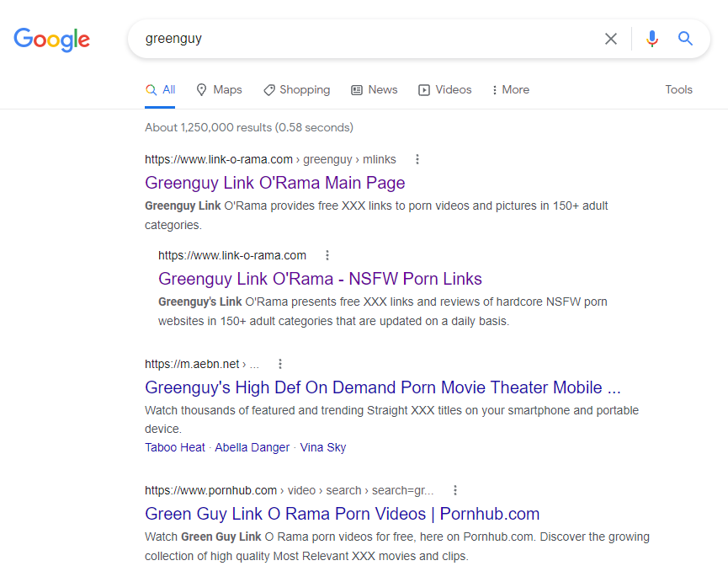Image resolution: width=728 pixels, height=582 pixels.
Task: Open the "Greenguy Link O'Rama Main Page" result
Action: (274, 183)
